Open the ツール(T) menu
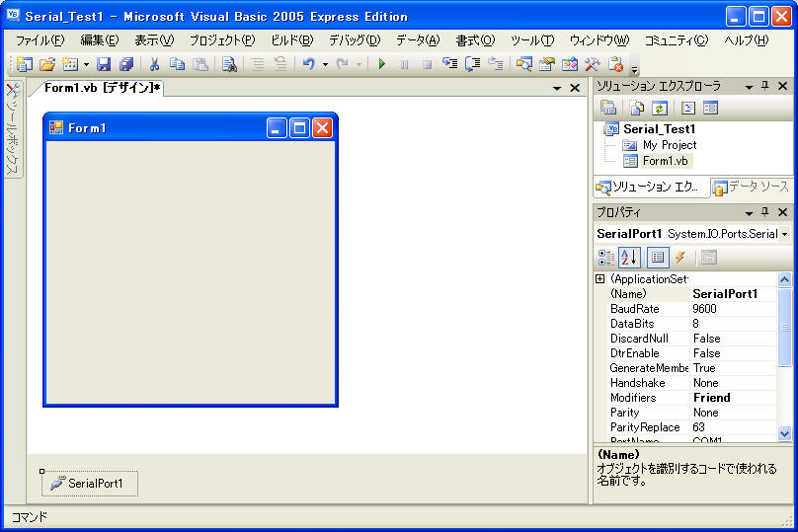 click(x=531, y=40)
